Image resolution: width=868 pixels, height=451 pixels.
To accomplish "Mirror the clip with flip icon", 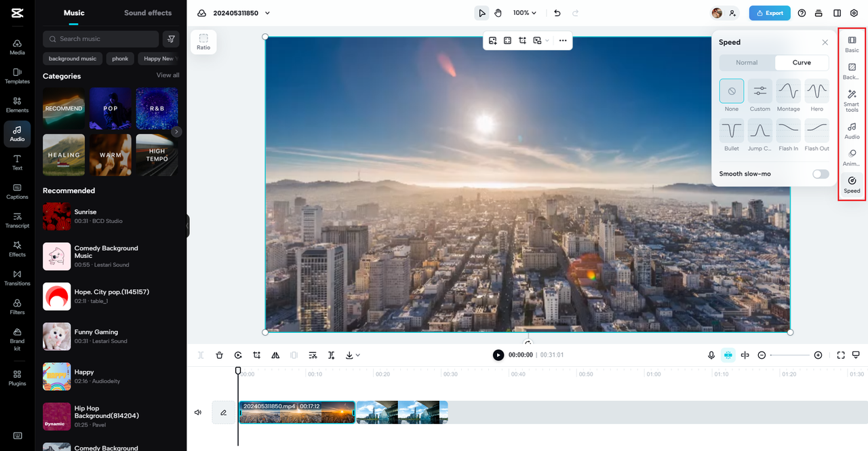I will pyautogui.click(x=275, y=355).
